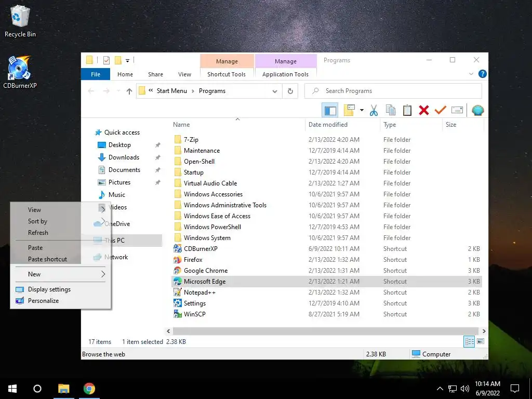Select the Network item in the navigation pane

point(116,257)
